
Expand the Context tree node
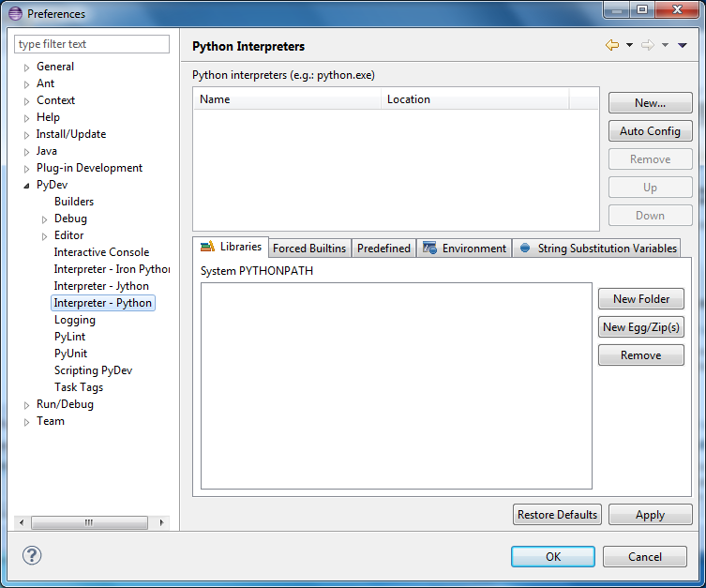tap(26, 101)
